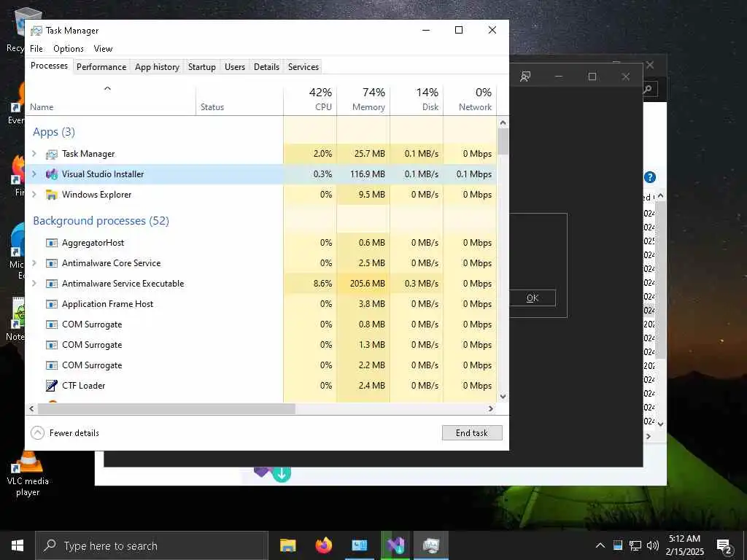This screenshot has height=560, width=747.
Task: Collapse to Fewer details view
Action: point(65,433)
